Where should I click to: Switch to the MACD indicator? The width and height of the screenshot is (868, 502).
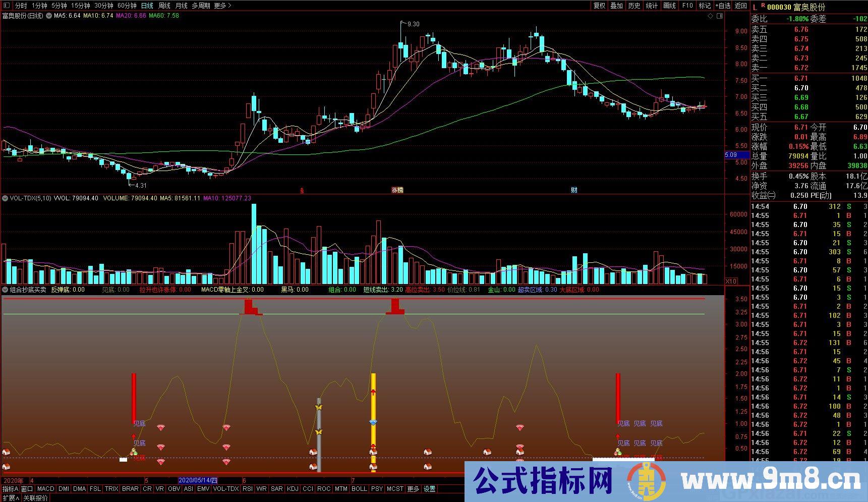[x=45, y=489]
